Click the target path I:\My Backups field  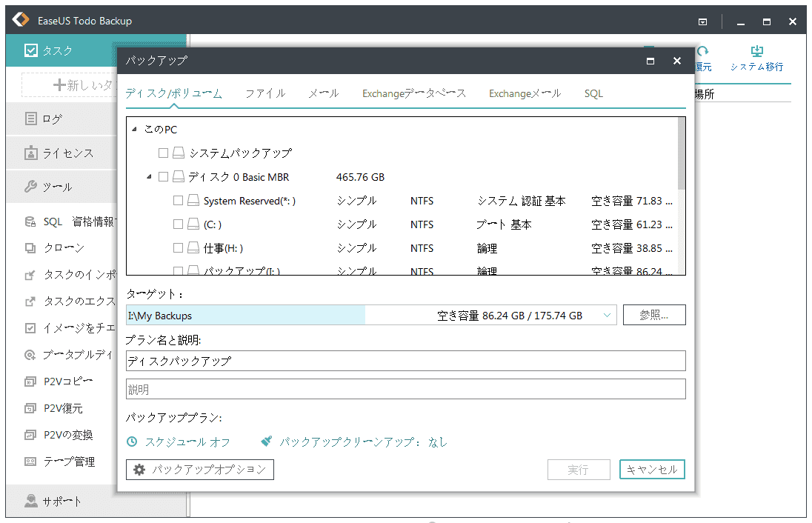[370, 316]
